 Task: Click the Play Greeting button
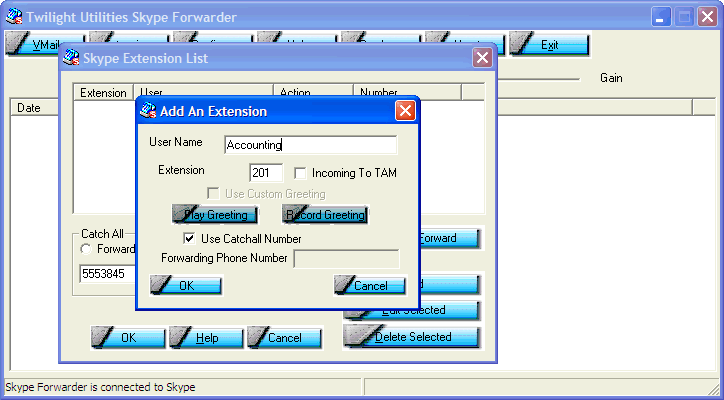click(x=215, y=215)
